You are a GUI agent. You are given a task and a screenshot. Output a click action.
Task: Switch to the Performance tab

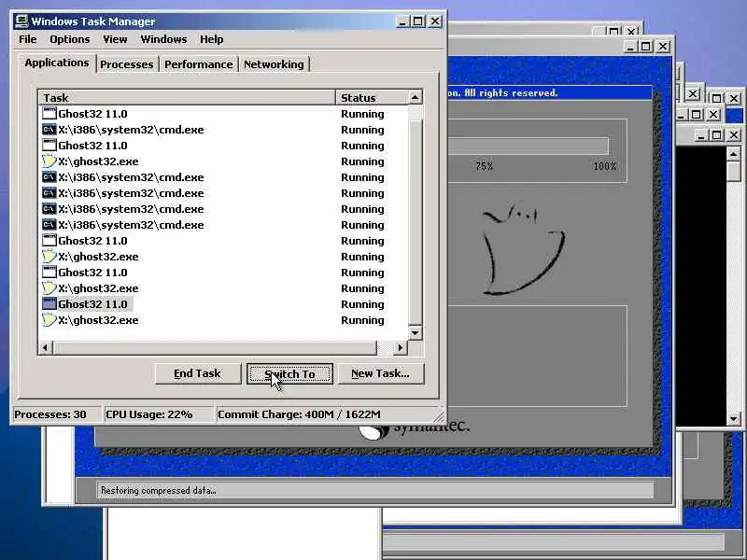point(198,64)
